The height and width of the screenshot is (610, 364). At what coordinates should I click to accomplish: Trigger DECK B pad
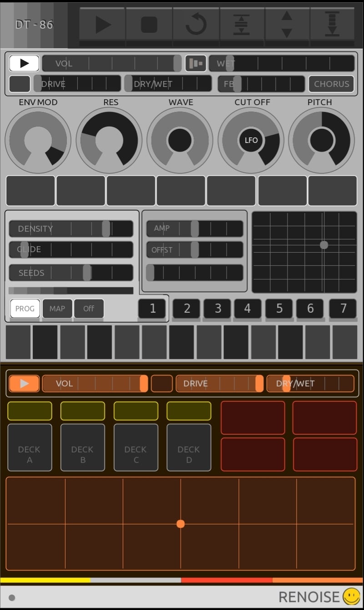tap(83, 447)
